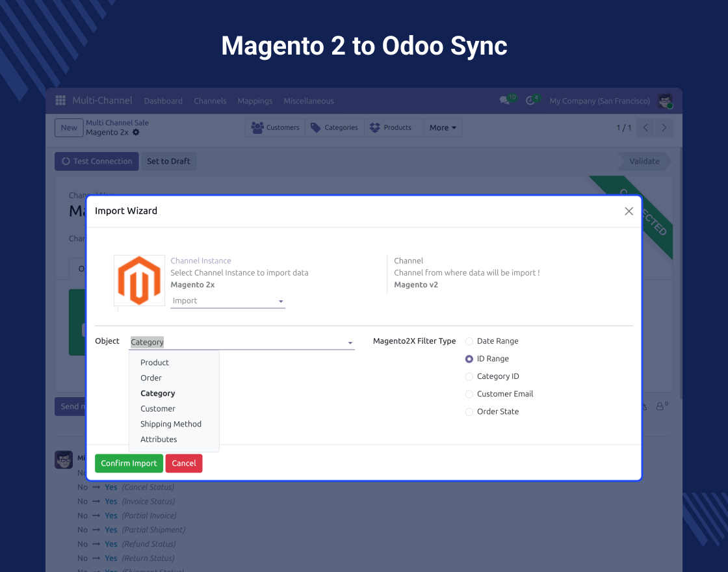The image size is (728, 572).
Task: Choose Category from Object list
Action: pyautogui.click(x=158, y=393)
